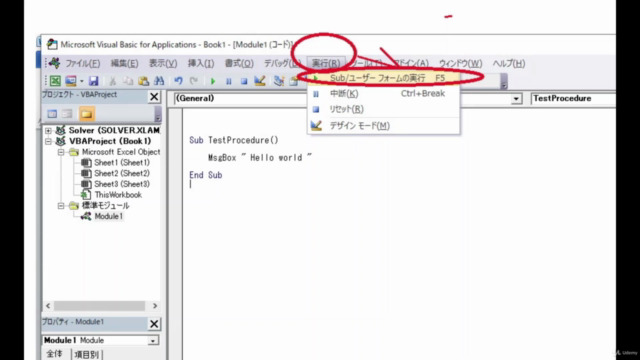Switch to the 項目別 properties tab
Image resolution: width=640 pixels, height=360 pixels.
[x=87, y=354]
